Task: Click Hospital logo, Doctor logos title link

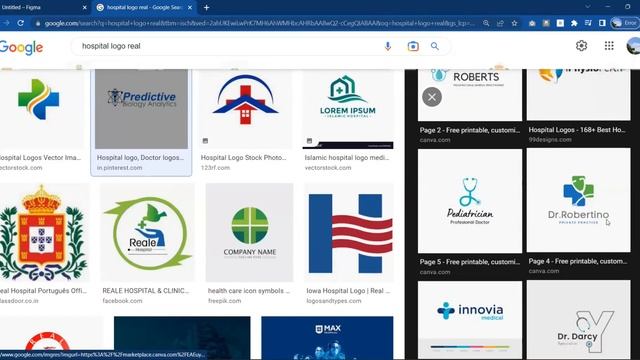Action: (x=140, y=158)
